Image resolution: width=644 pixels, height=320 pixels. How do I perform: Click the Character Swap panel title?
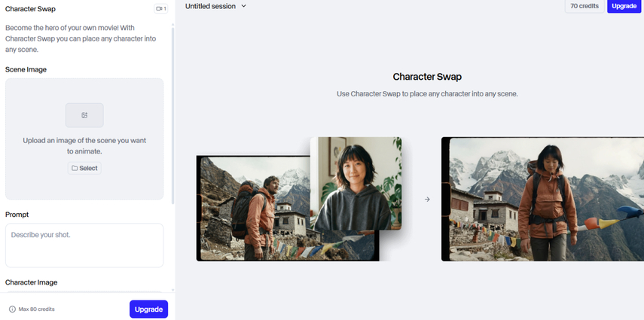click(30, 8)
